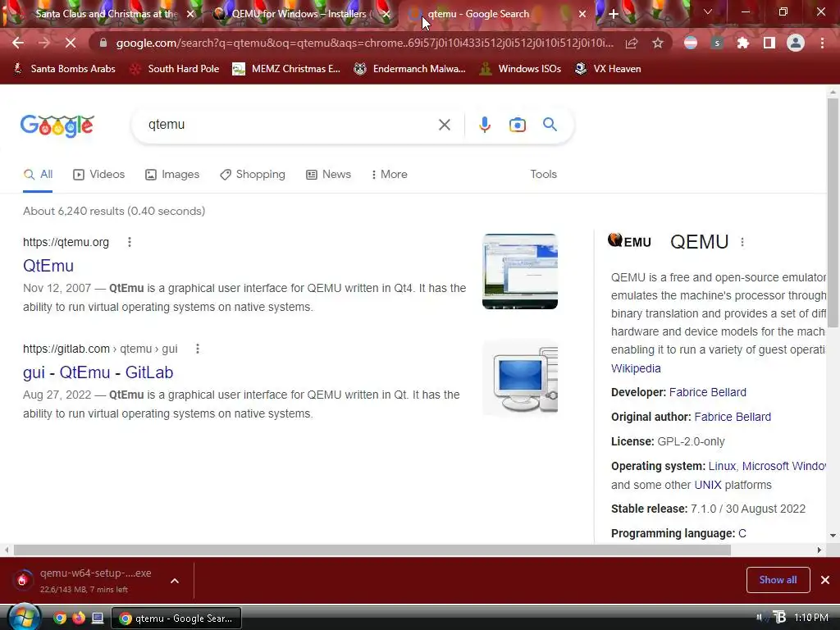Open the More search filters menu
Image resolution: width=840 pixels, height=630 pixels.
coord(390,174)
